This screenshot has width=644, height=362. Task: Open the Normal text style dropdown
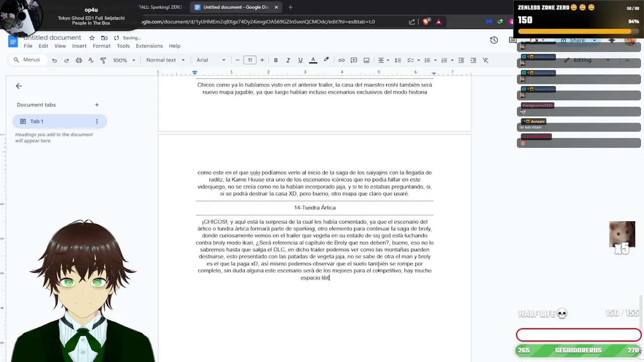coord(165,60)
